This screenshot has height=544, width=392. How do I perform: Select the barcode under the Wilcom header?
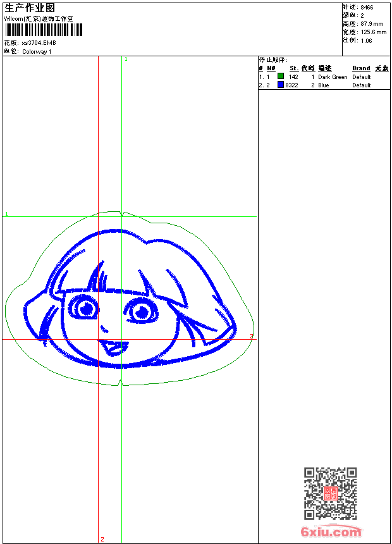(x=44, y=30)
